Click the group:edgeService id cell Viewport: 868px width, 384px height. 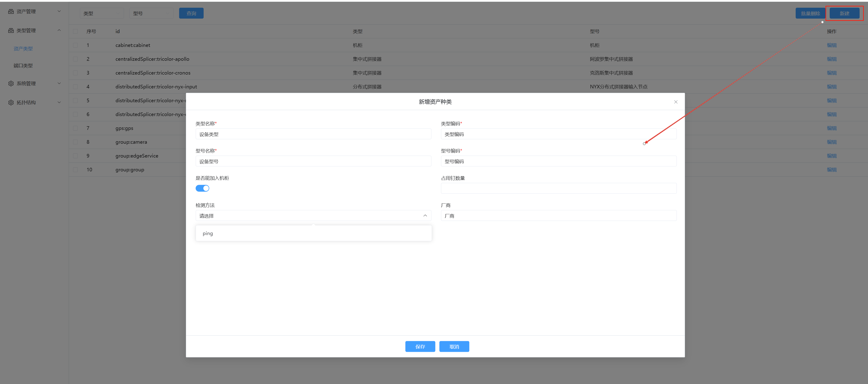click(137, 156)
